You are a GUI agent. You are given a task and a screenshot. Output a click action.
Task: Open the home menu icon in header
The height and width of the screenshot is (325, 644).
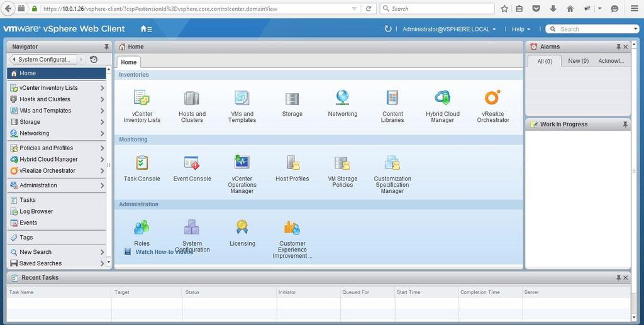pyautogui.click(x=146, y=29)
